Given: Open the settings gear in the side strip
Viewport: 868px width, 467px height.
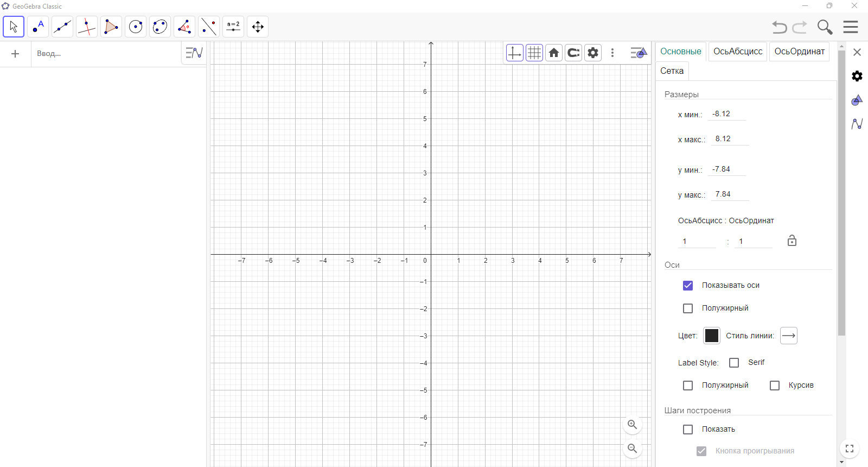Looking at the screenshot, I should pos(857,76).
